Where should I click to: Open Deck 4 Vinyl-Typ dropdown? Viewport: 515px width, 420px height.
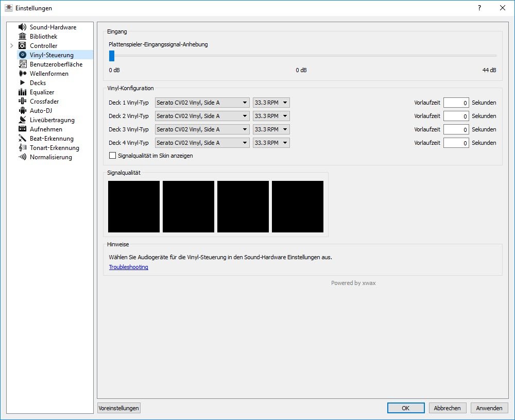202,143
